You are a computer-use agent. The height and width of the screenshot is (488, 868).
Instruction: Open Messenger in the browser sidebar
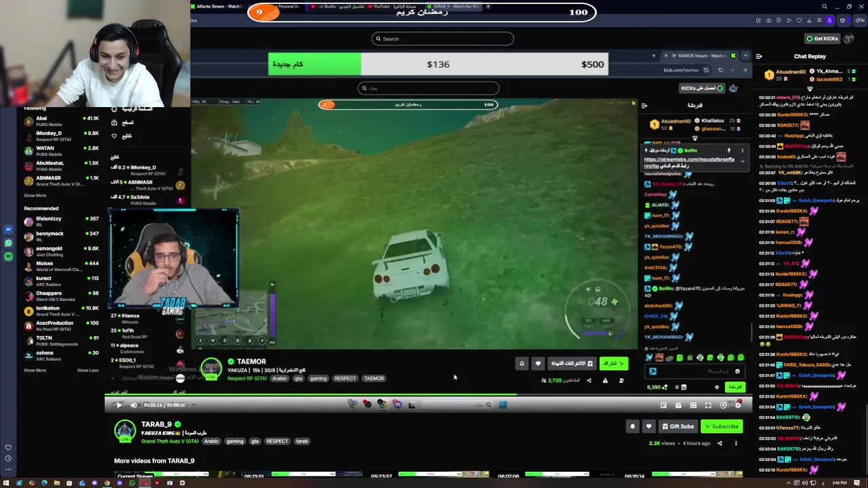click(x=8, y=229)
